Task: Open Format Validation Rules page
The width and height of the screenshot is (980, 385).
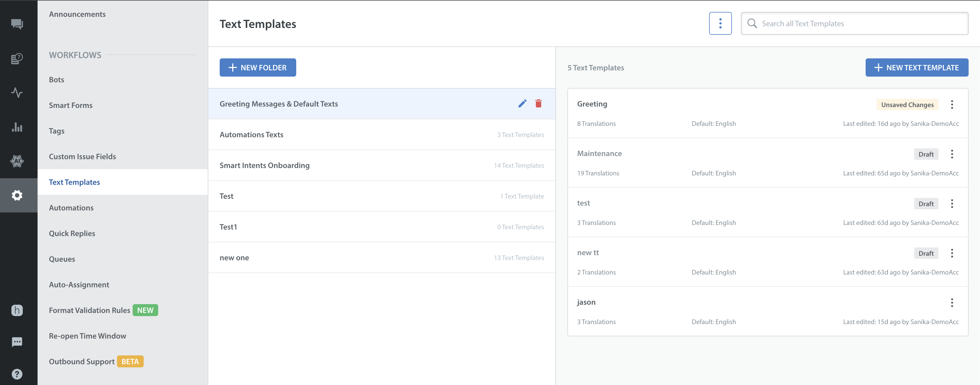Action: (x=89, y=310)
